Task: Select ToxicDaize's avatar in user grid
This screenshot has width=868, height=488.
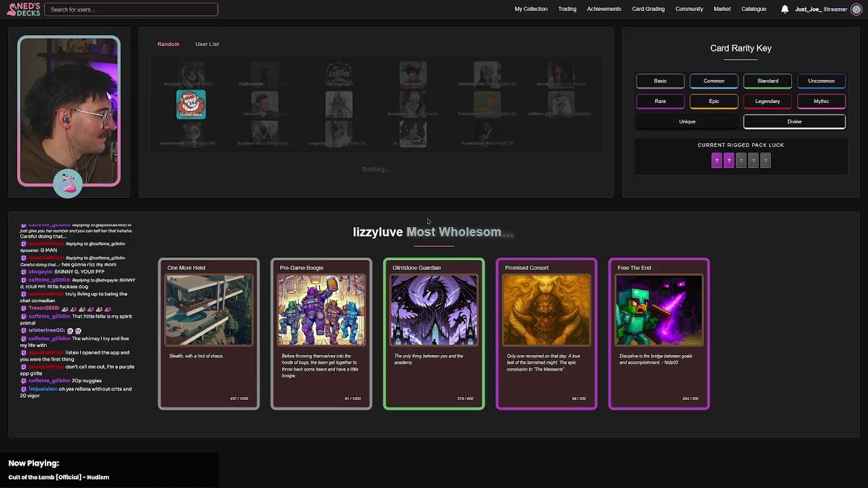Action: (x=487, y=103)
